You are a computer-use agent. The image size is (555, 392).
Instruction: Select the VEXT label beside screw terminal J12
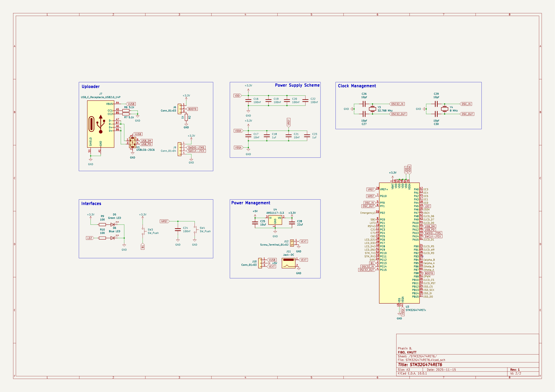(x=303, y=241)
